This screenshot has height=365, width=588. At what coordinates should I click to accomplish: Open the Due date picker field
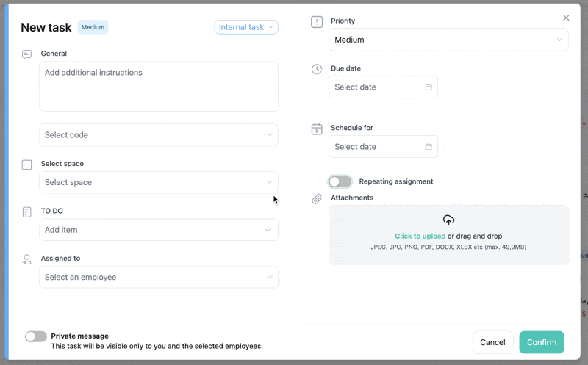point(383,87)
